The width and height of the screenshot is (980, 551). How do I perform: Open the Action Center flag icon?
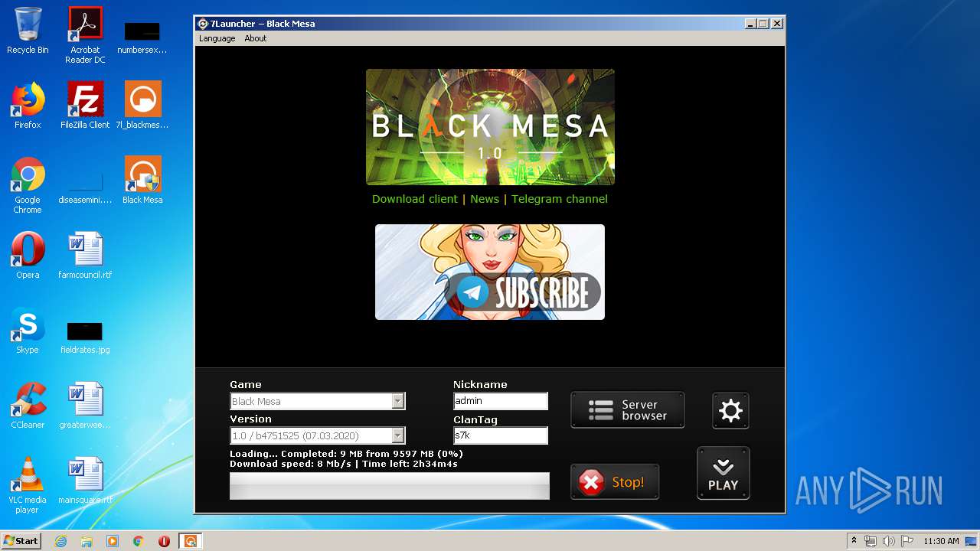click(906, 541)
